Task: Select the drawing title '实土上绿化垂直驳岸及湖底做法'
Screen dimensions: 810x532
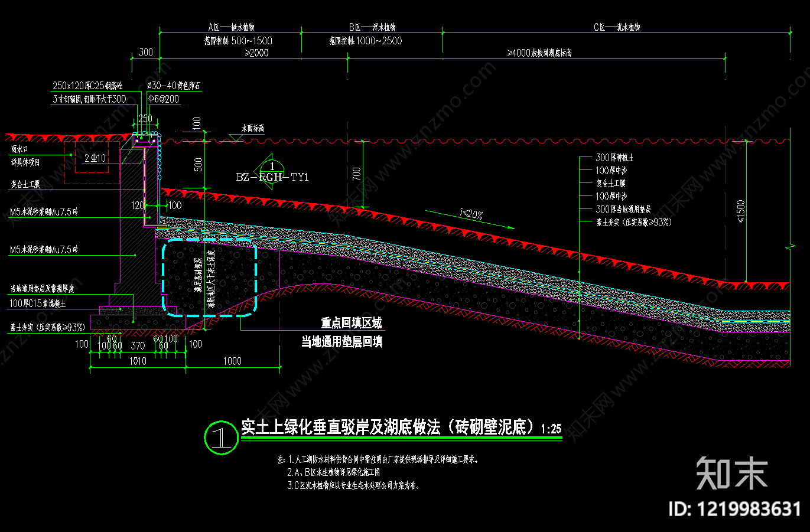Action: 340,427
